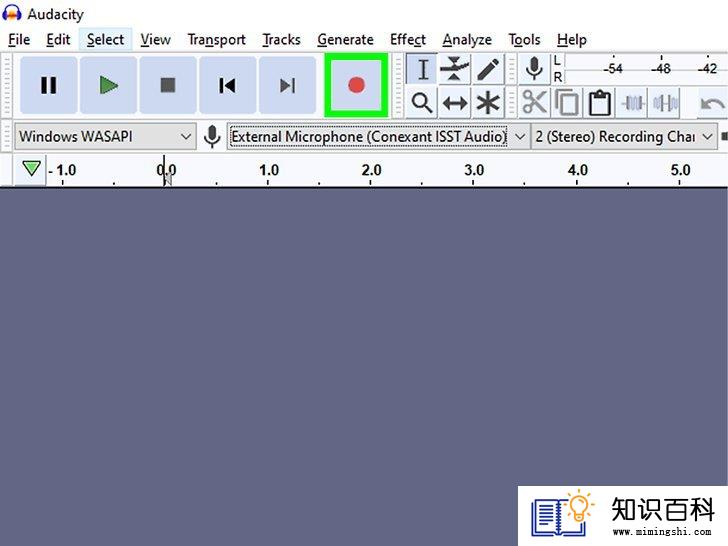
Task: Open the File menu
Action: coord(19,40)
